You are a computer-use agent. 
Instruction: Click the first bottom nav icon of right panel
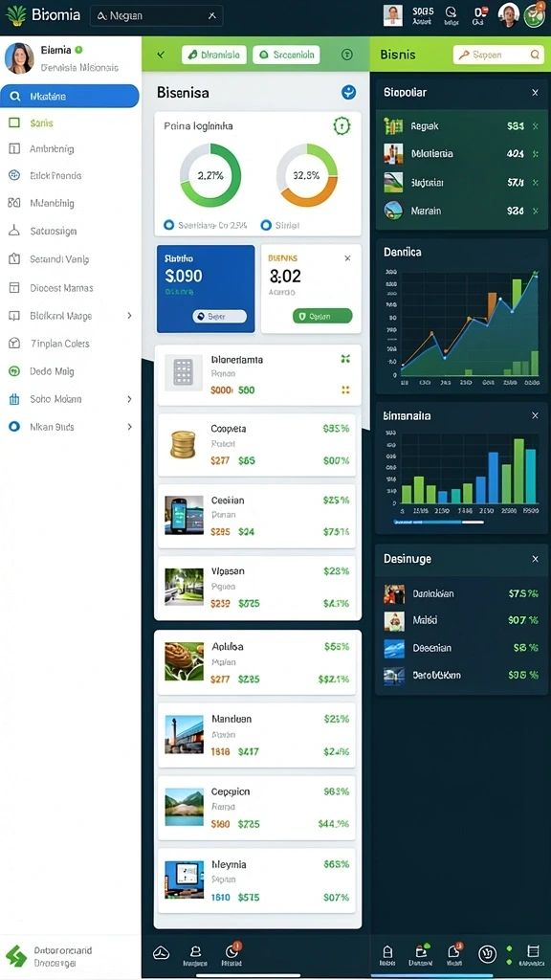coord(387,954)
